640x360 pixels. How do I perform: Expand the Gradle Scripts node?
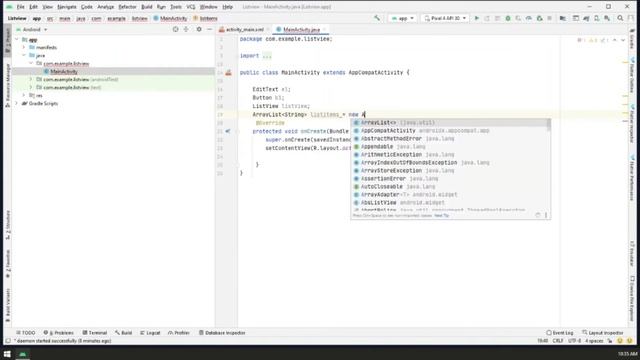[17, 104]
